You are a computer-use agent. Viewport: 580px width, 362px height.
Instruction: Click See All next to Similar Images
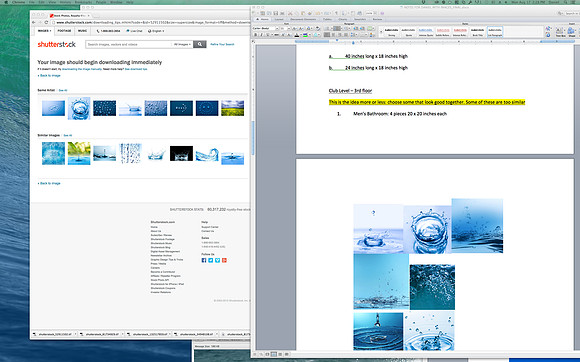click(68, 135)
